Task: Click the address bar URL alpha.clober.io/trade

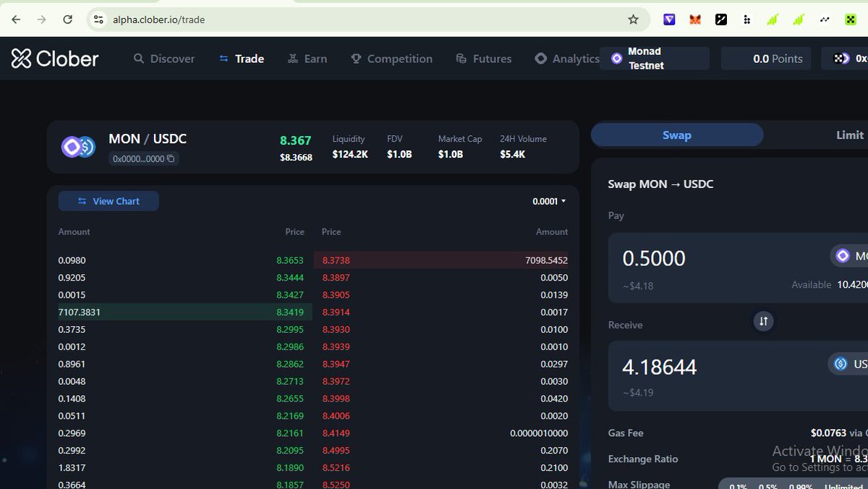Action: tap(158, 20)
